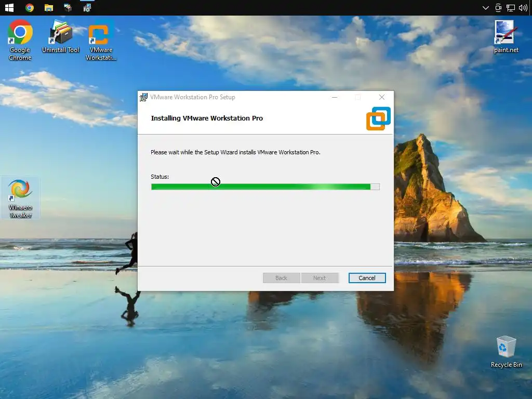Select the Google Chrome desktop shortcut

click(x=20, y=40)
